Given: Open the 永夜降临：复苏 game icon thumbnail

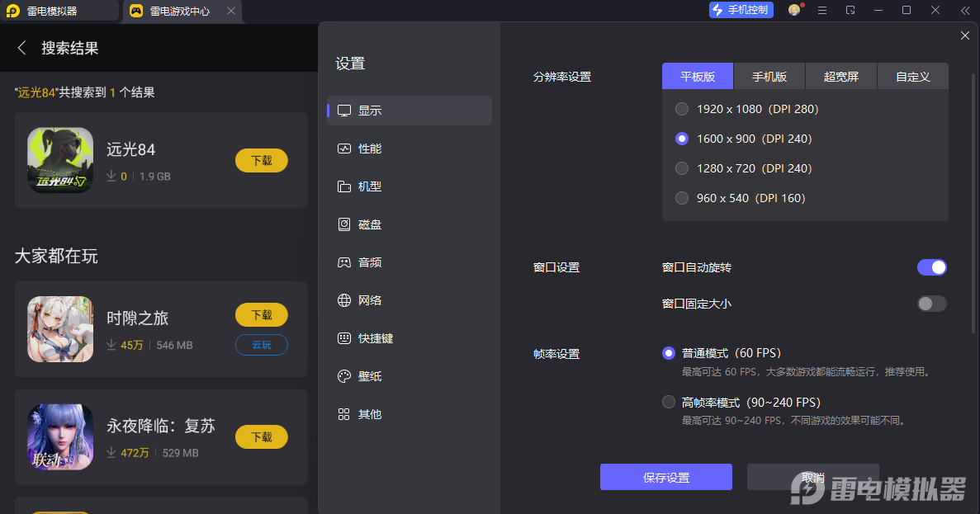Looking at the screenshot, I should [60, 437].
